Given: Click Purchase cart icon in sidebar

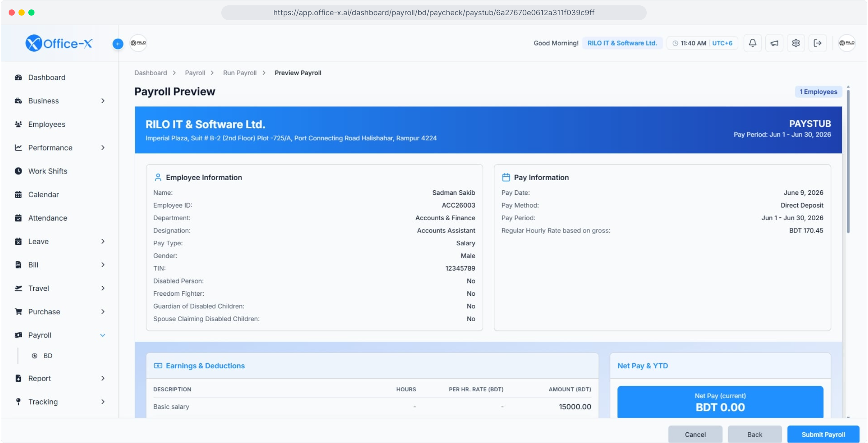Looking at the screenshot, I should click(18, 312).
